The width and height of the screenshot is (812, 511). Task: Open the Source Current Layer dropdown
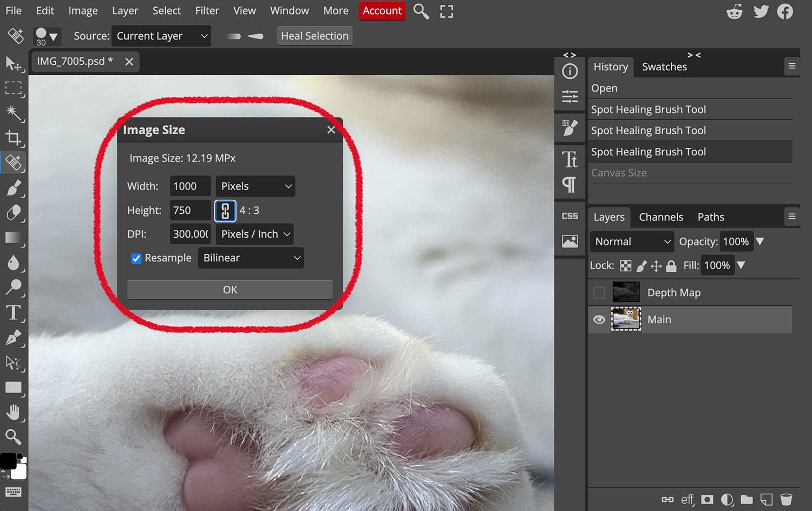click(161, 36)
